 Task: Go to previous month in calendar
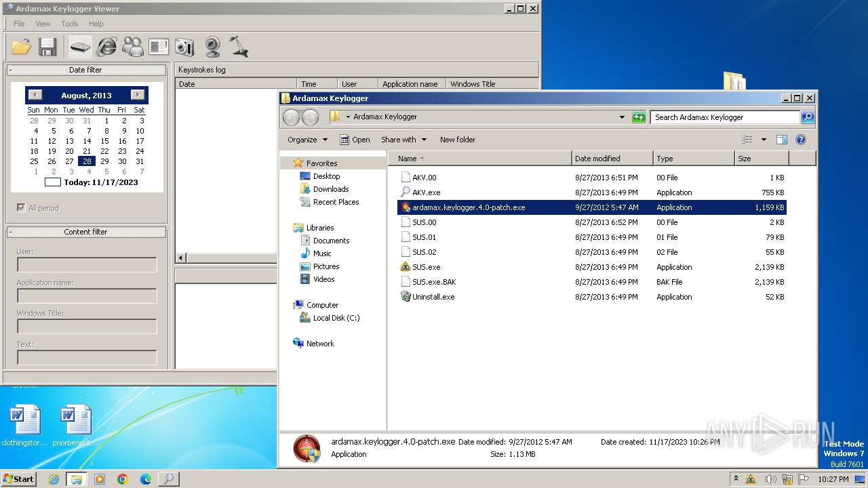[35, 95]
